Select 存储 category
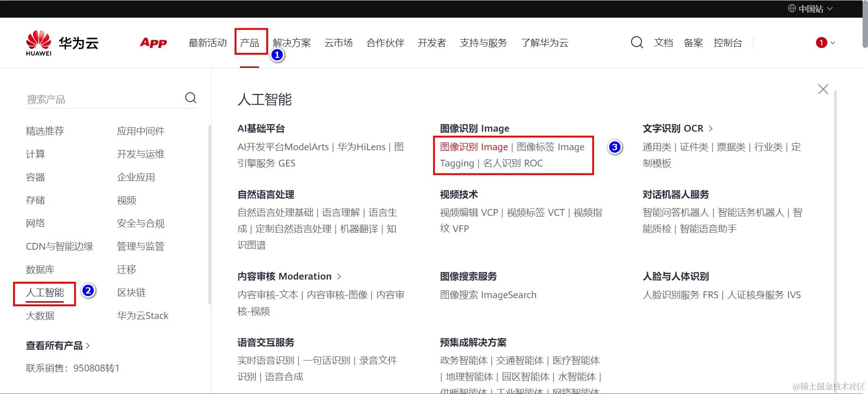 point(35,200)
